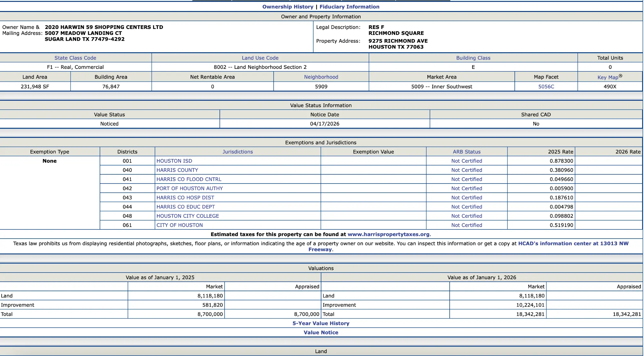644x356 pixels.
Task: Click the Jurisdictions column header link
Action: pyautogui.click(x=238, y=152)
